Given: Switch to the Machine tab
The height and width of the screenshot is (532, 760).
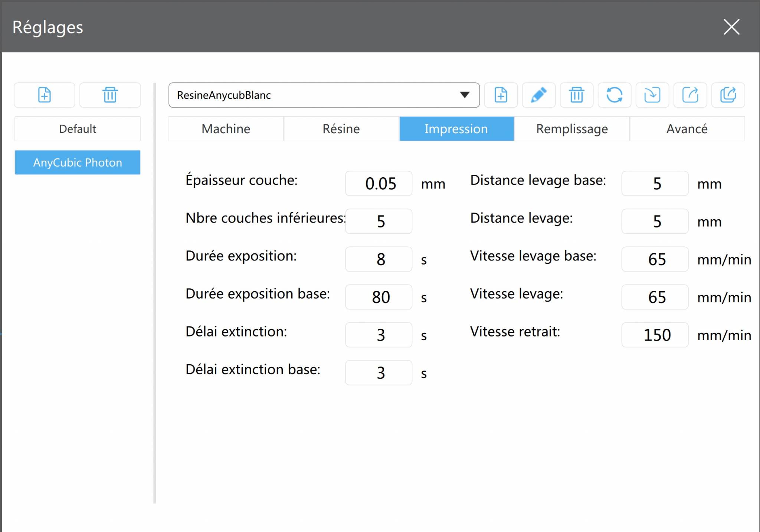Looking at the screenshot, I should point(226,129).
